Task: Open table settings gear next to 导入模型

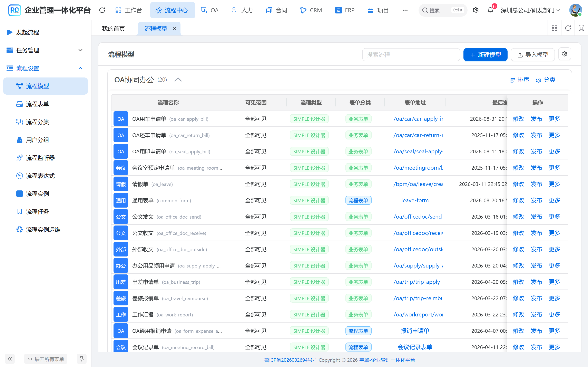Action: click(565, 54)
